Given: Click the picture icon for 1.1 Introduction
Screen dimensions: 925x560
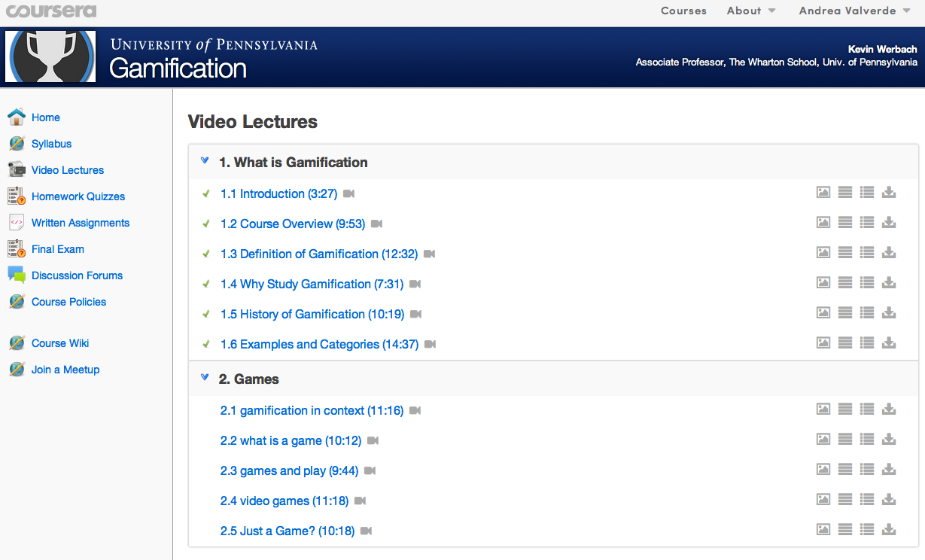Looking at the screenshot, I should [x=823, y=193].
